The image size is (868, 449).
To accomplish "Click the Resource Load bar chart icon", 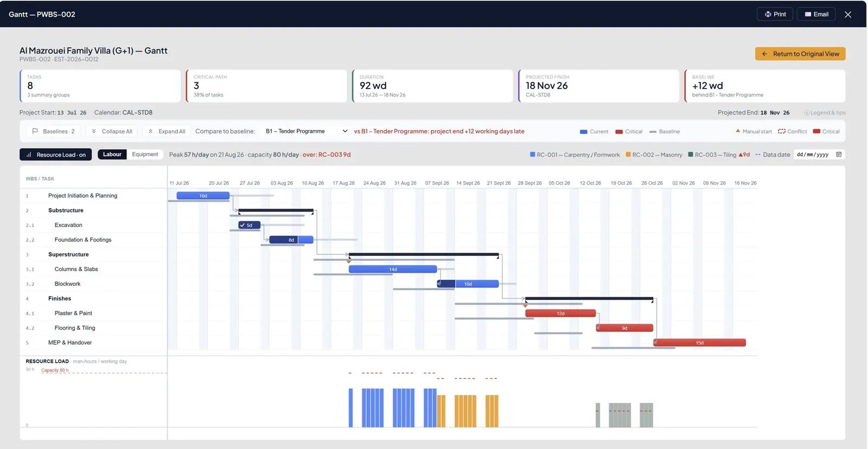I will pos(29,155).
